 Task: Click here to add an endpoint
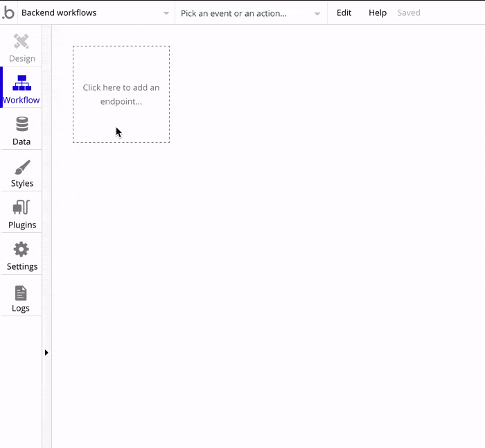click(121, 94)
